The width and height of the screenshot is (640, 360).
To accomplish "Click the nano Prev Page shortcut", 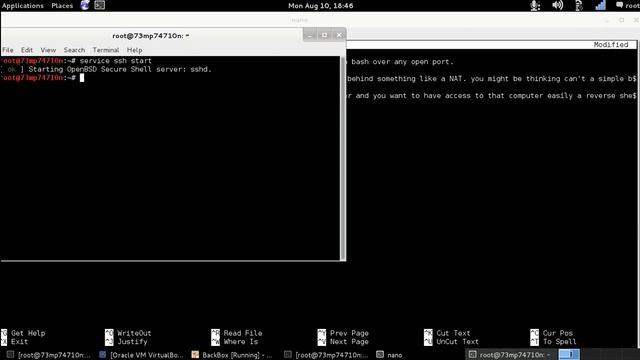I will [343, 333].
